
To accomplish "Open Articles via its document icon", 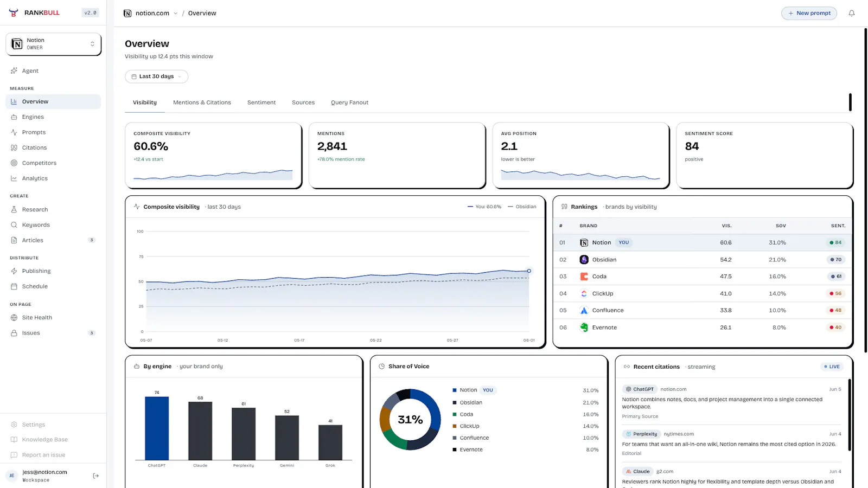I will (14, 240).
